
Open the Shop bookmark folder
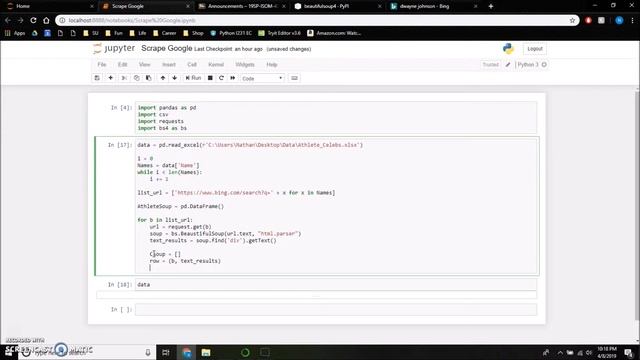click(x=193, y=33)
